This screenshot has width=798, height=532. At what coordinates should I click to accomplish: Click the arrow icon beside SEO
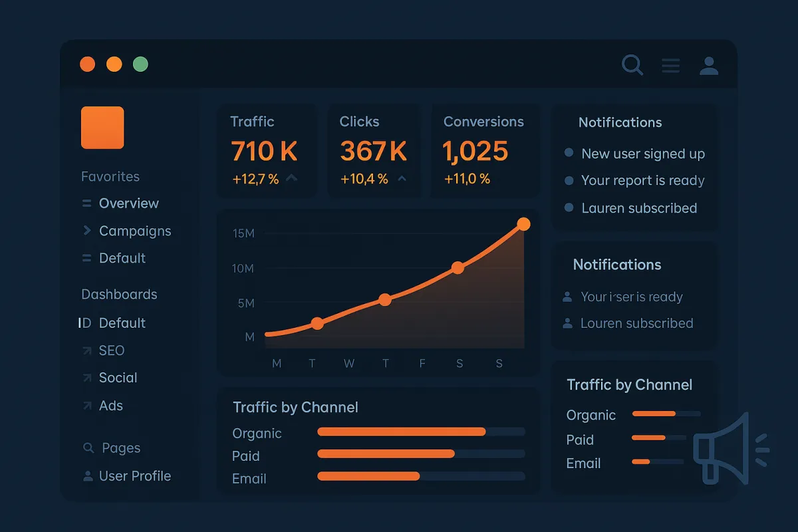(86, 350)
